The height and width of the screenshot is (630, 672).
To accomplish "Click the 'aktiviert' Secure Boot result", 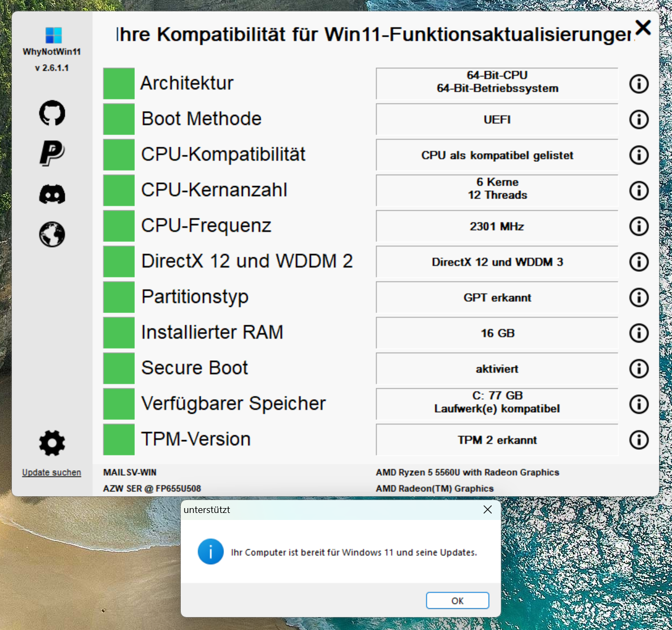I will [497, 368].
